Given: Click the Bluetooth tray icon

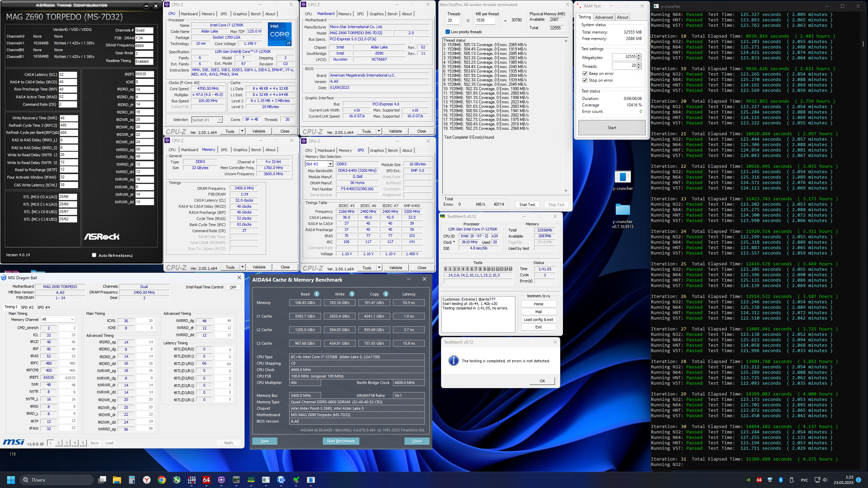Looking at the screenshot, I should click(781, 480).
